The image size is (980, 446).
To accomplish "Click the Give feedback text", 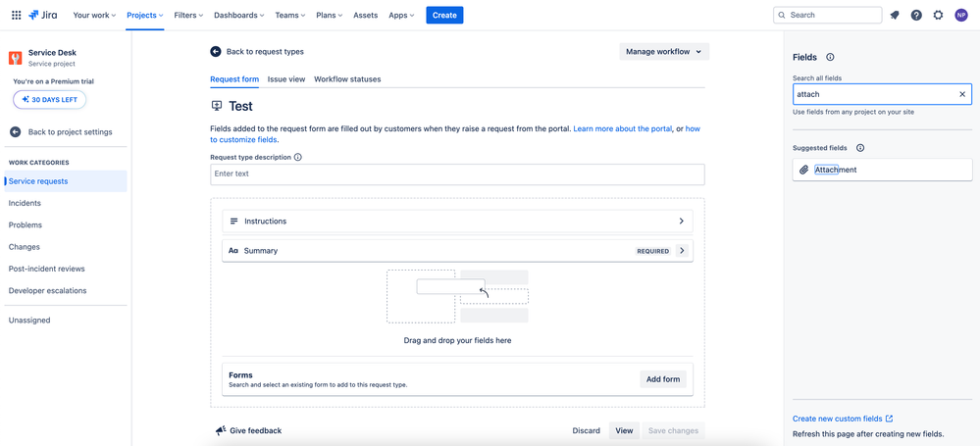I will click(x=256, y=430).
